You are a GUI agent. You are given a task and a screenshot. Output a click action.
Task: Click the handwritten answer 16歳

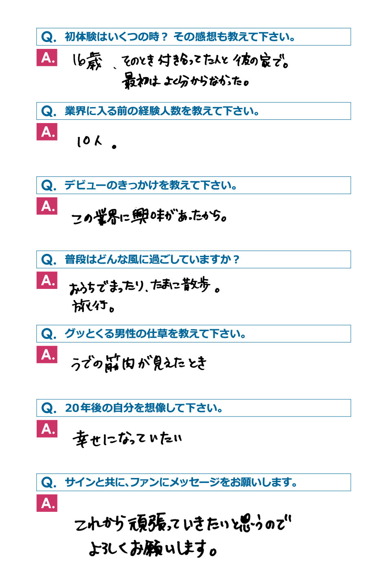pos(87,61)
